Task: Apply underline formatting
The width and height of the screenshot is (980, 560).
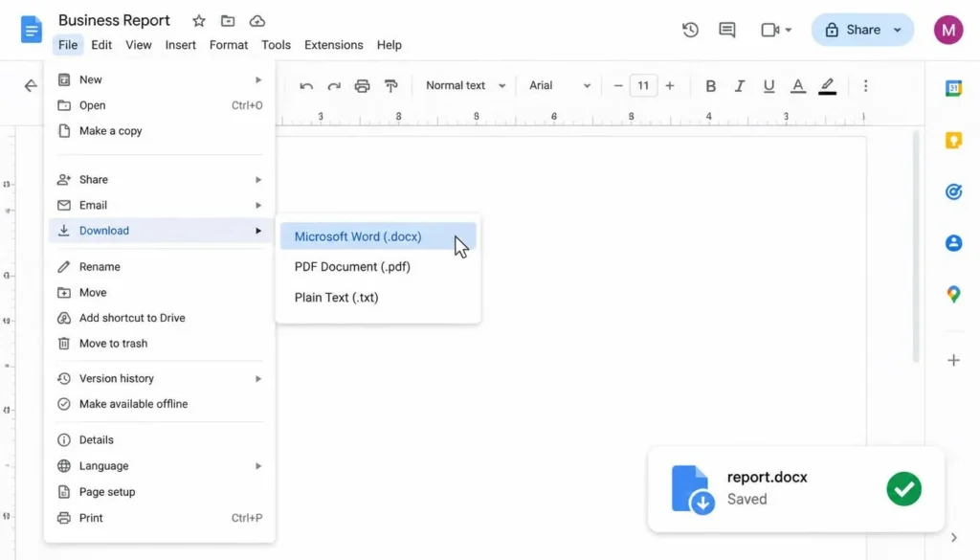Action: click(x=768, y=85)
